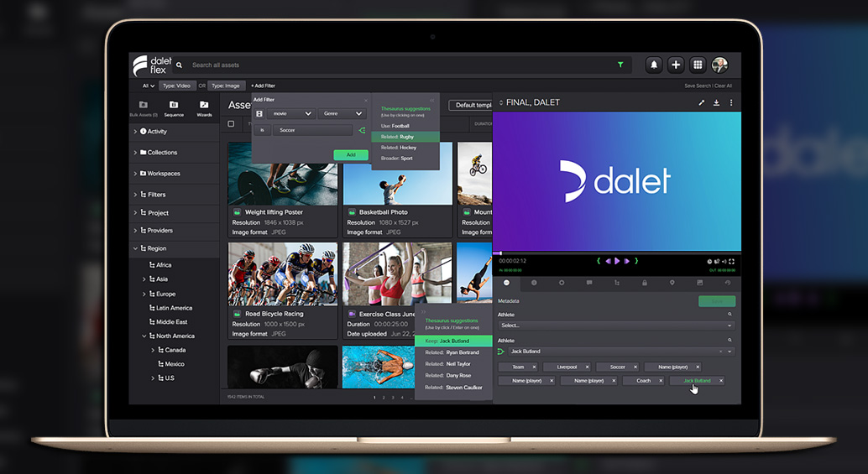Download the FINAL, DALET asset

pyautogui.click(x=716, y=103)
